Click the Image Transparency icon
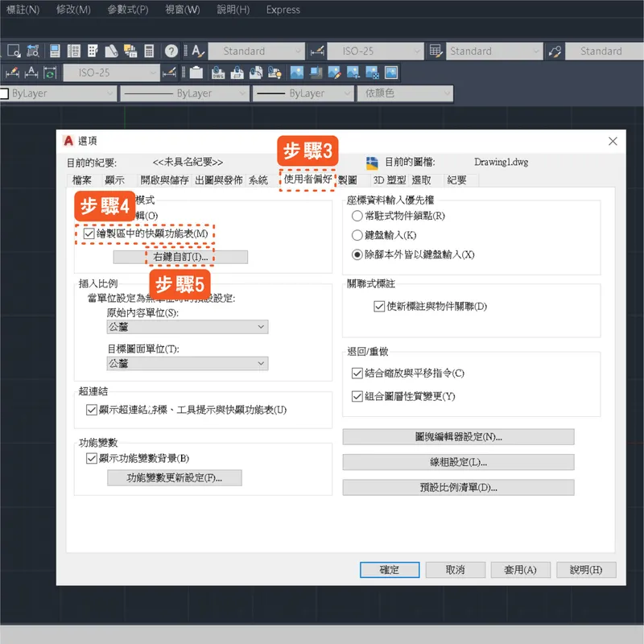The image size is (644, 644). (373, 72)
